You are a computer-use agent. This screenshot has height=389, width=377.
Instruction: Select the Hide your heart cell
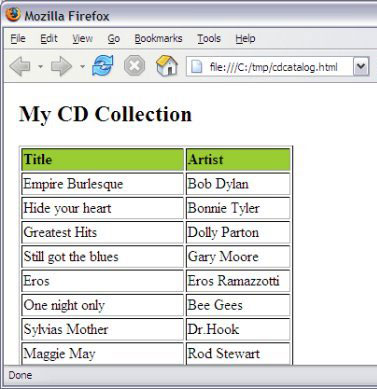(103, 208)
